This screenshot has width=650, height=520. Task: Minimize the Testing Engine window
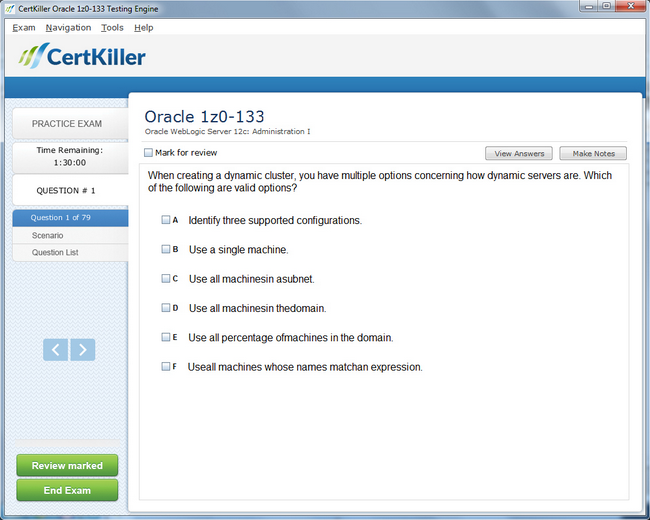[x=589, y=6]
